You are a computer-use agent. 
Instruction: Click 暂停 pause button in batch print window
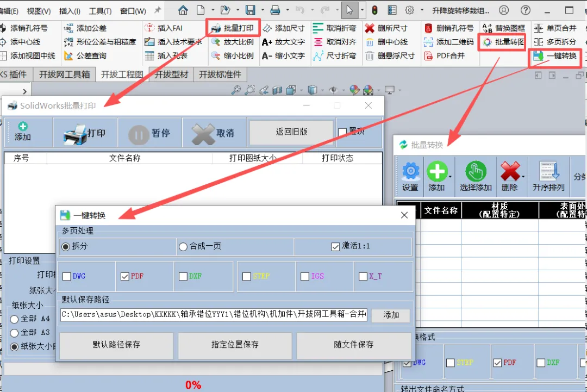[149, 133]
